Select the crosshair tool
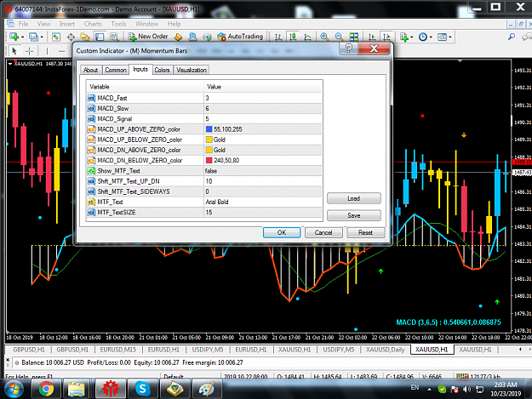Screen dimensions: 532x399 pos(30,51)
